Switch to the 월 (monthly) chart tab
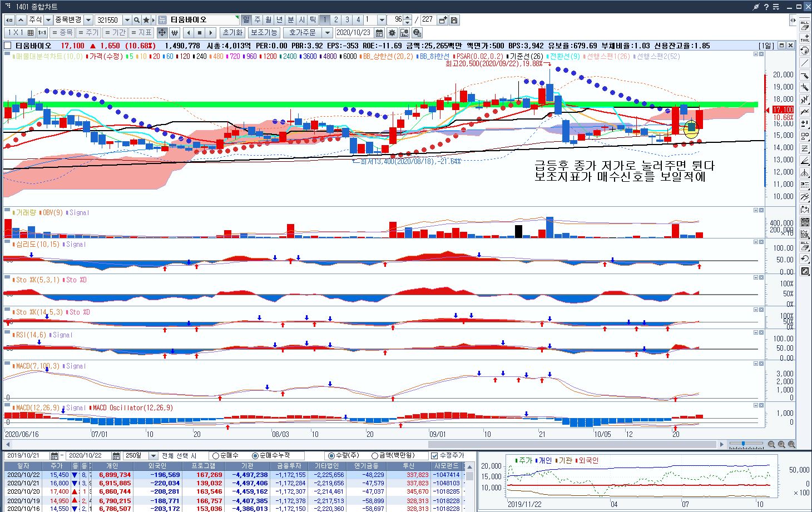Screen dimensions: 812x512 (268, 20)
